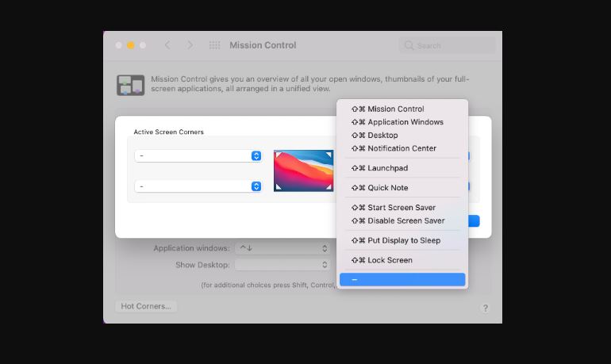Choose Launchpad from the popup list
Image resolution: width=611 pixels, height=364 pixels.
(402, 168)
